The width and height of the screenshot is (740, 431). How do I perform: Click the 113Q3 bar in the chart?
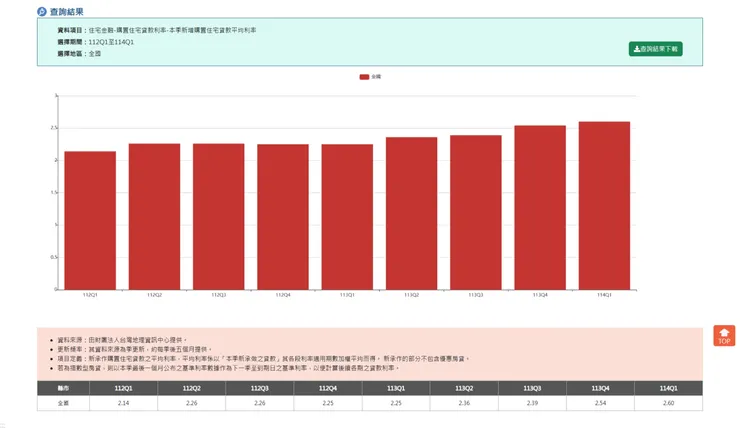(476, 212)
